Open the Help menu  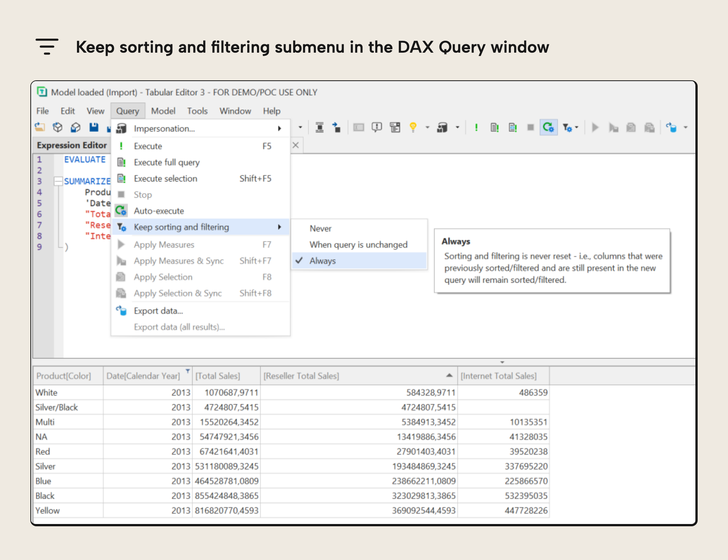271,111
